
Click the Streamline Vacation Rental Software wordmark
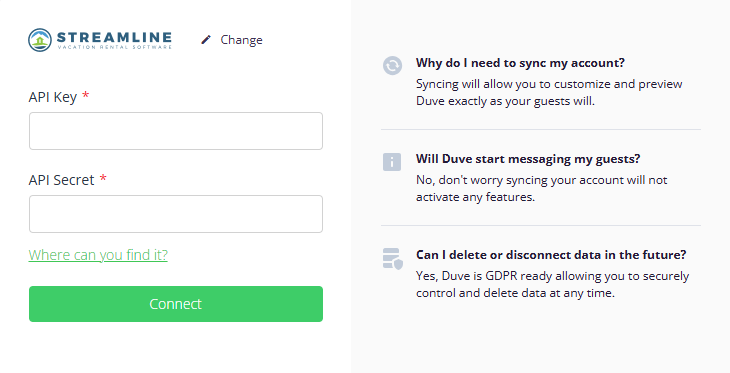tap(114, 40)
